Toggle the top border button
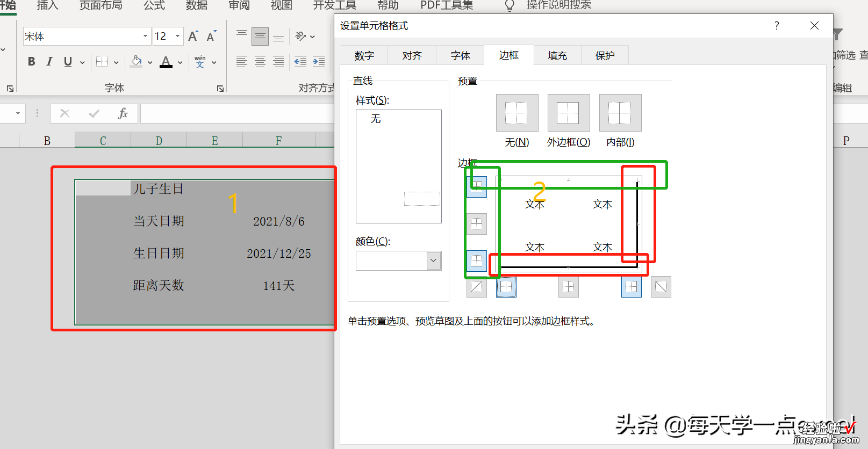Image resolution: width=868 pixels, height=449 pixels. tap(477, 186)
